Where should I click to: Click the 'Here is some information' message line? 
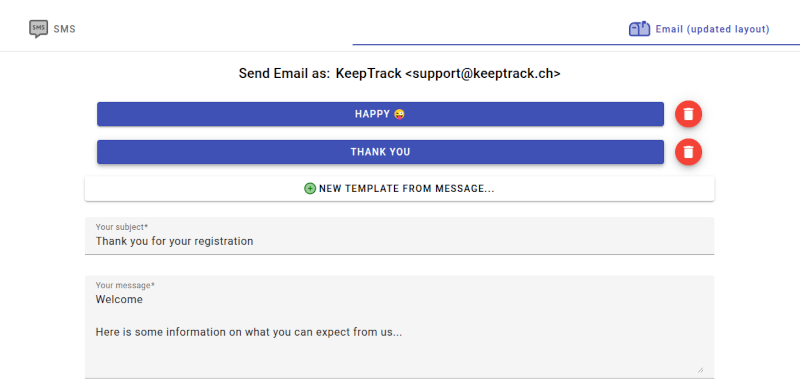(x=249, y=332)
